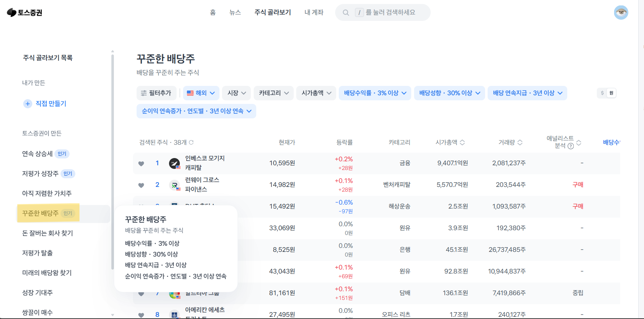The image size is (644, 319).
Task: Click the price 81,161원
Action: (x=282, y=293)
